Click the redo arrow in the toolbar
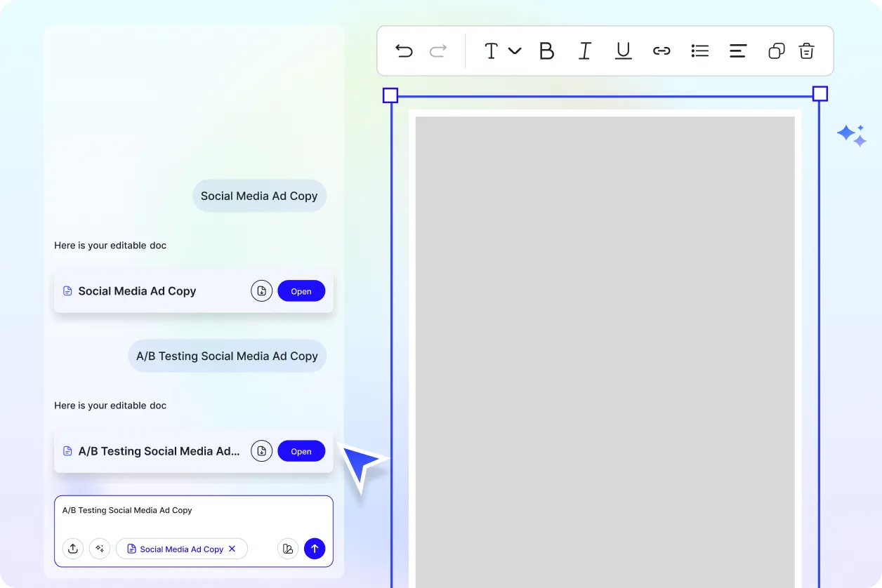882x588 pixels. click(x=438, y=51)
